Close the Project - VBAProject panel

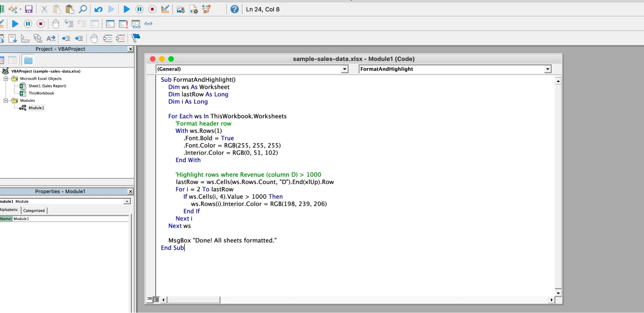click(x=130, y=49)
